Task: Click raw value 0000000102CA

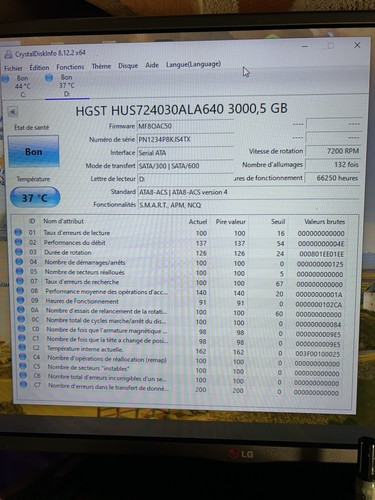Action: [318, 304]
